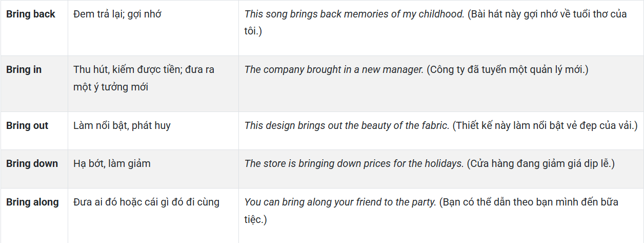
Task: Click the meaning "Làm nổi bật, phát huy"
Action: (x=122, y=126)
